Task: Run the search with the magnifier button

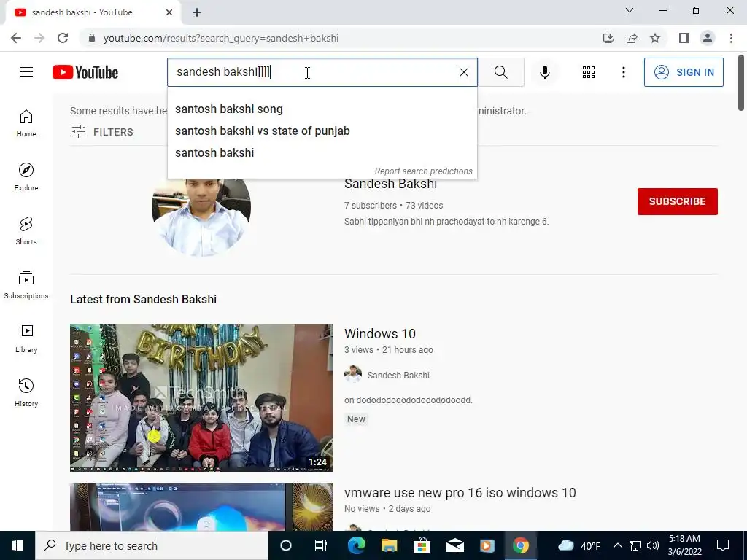Action: click(x=500, y=72)
